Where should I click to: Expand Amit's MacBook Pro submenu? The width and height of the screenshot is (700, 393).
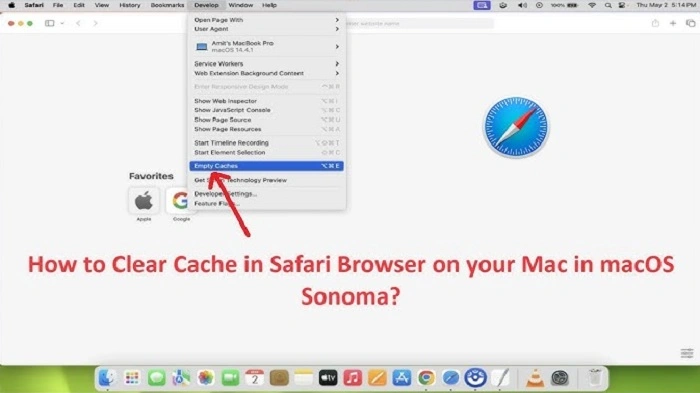click(x=267, y=46)
